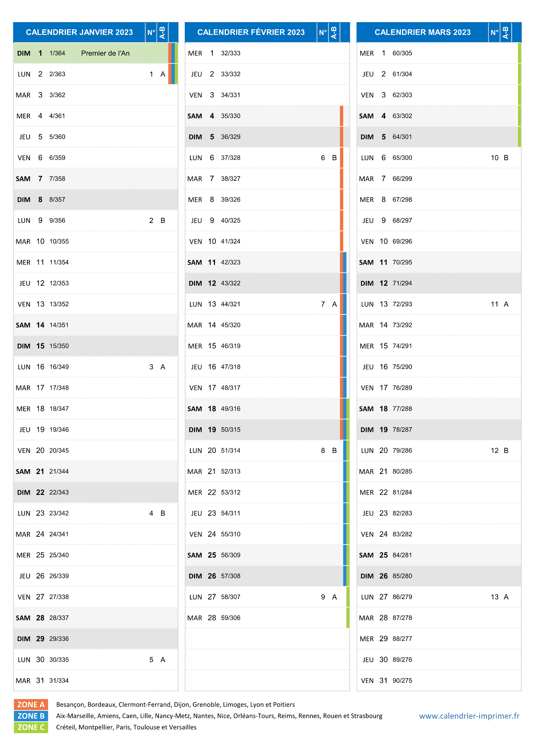The image size is (535, 756).
Task: Open the www.calendrier-imprimer.fr link
Action: (x=469, y=716)
